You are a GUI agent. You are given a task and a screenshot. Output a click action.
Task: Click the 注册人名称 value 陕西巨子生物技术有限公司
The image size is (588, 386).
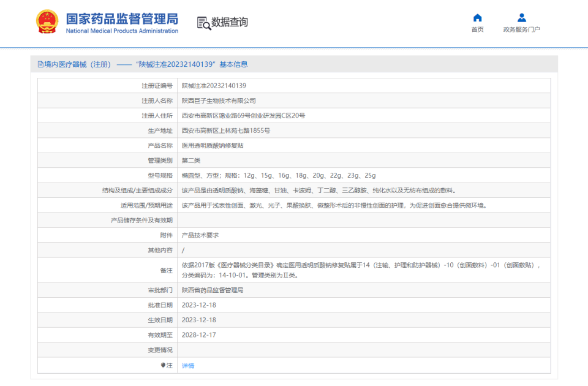click(x=217, y=100)
